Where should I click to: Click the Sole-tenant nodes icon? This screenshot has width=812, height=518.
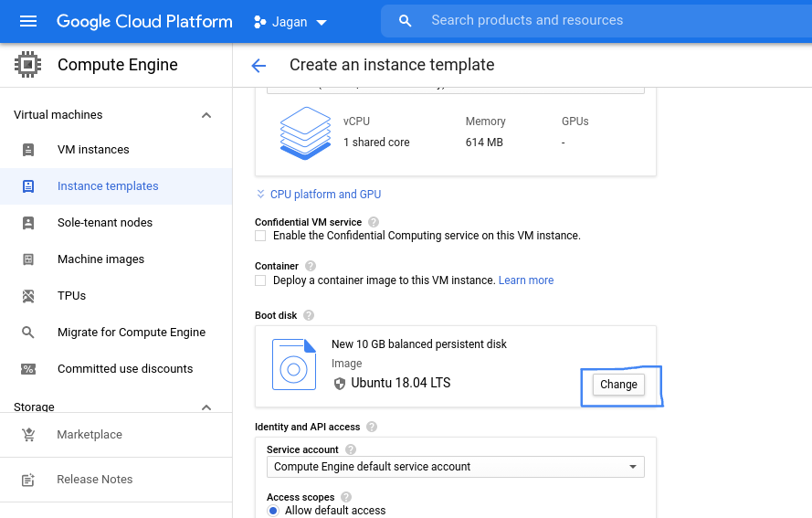tap(28, 223)
